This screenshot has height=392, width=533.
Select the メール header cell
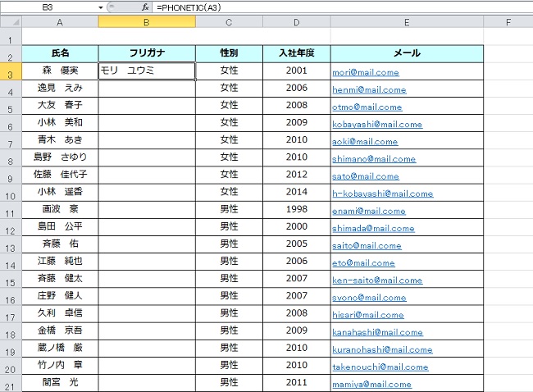click(407, 53)
